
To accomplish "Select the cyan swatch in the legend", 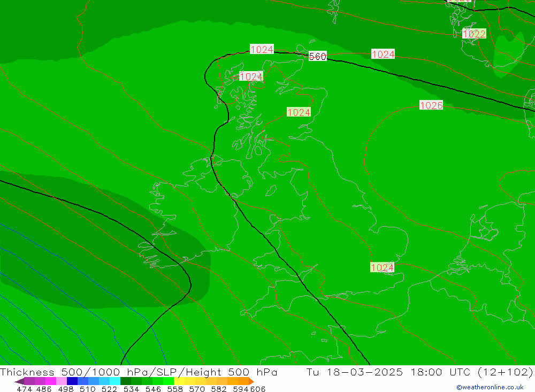I will point(115,381).
